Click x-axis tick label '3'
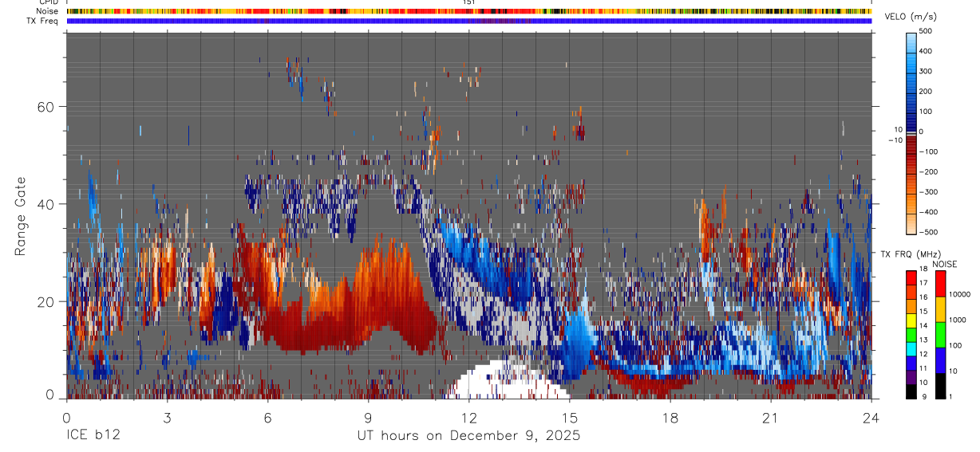The image size is (980, 452). point(167,418)
